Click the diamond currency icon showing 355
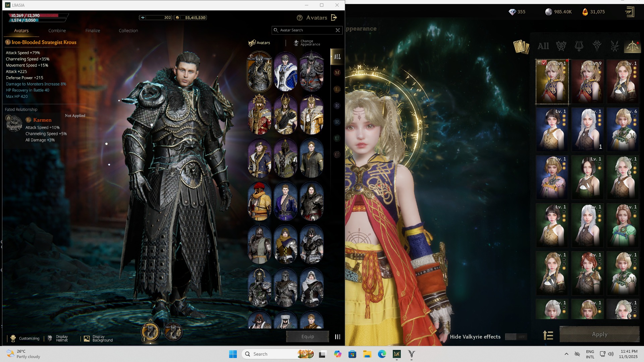Image resolution: width=644 pixels, height=362 pixels. tap(512, 12)
